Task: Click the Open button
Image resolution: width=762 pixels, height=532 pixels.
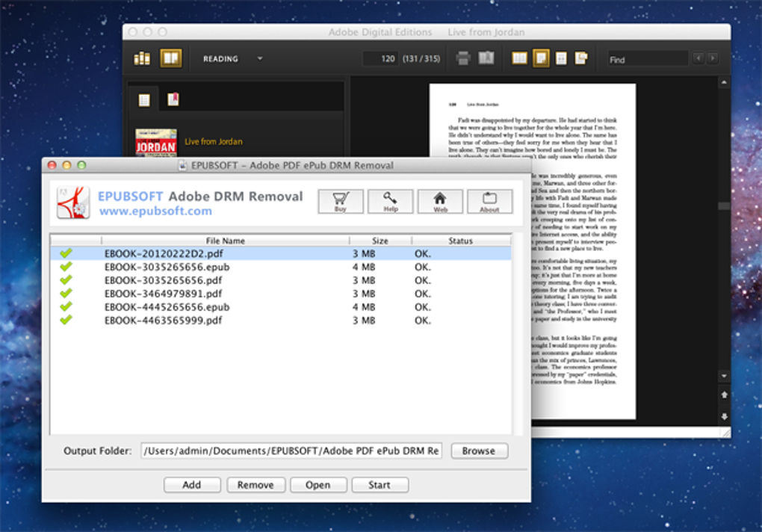Action: coord(318,485)
